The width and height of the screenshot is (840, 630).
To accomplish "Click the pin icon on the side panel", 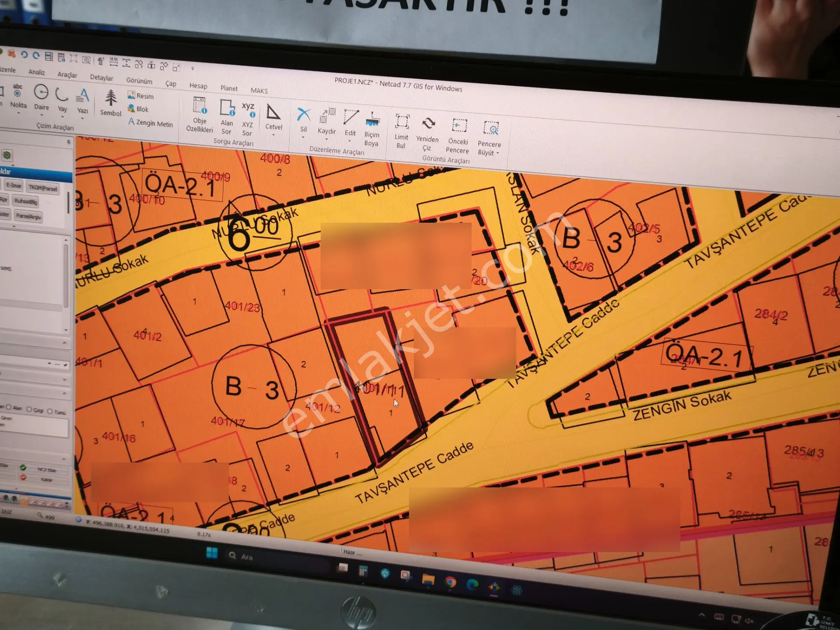I will pyautogui.click(x=69, y=142).
